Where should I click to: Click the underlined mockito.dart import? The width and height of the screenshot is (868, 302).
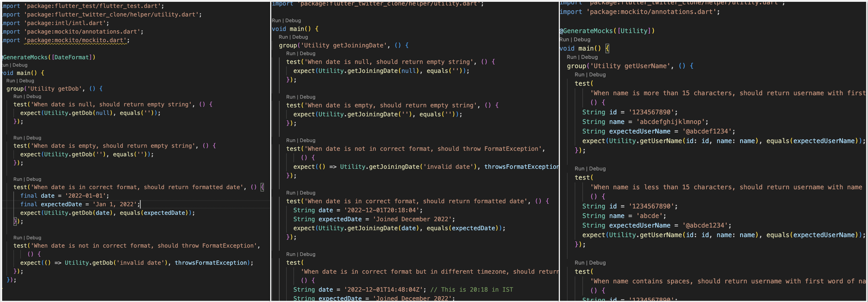click(x=76, y=40)
